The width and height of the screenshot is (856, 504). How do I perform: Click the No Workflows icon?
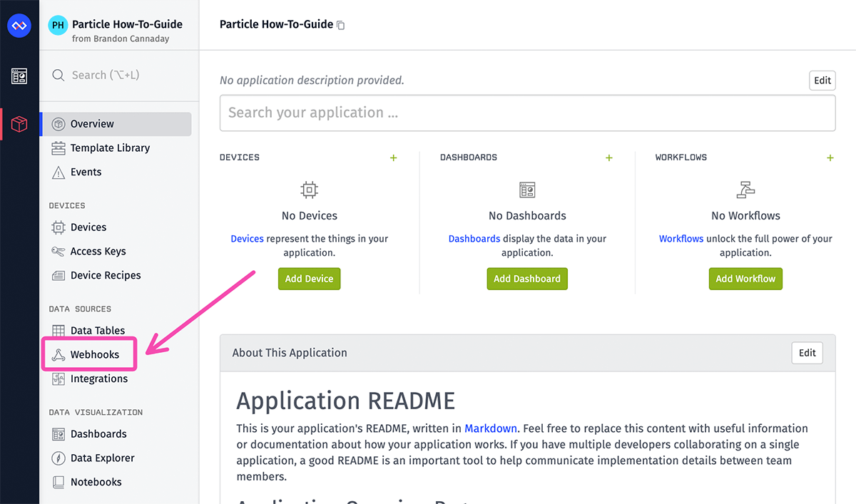point(746,190)
